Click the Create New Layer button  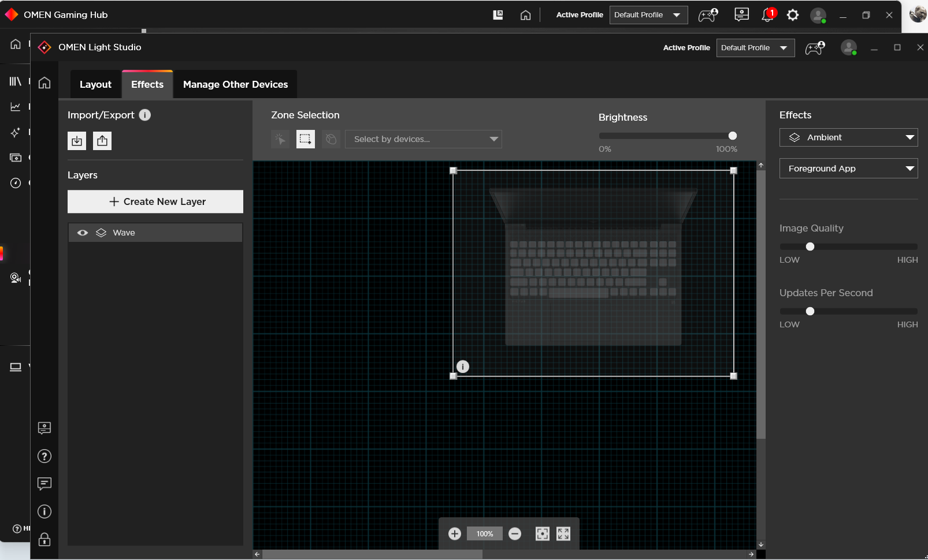(x=155, y=201)
